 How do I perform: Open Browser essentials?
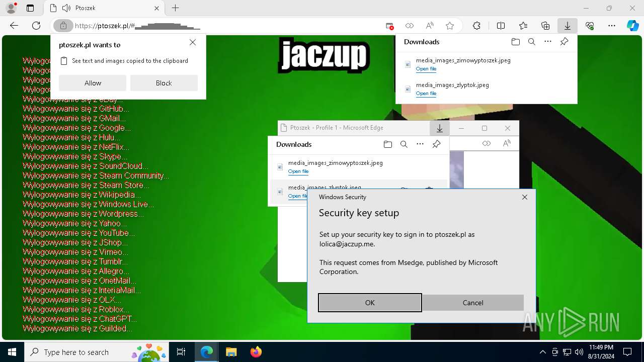click(590, 26)
